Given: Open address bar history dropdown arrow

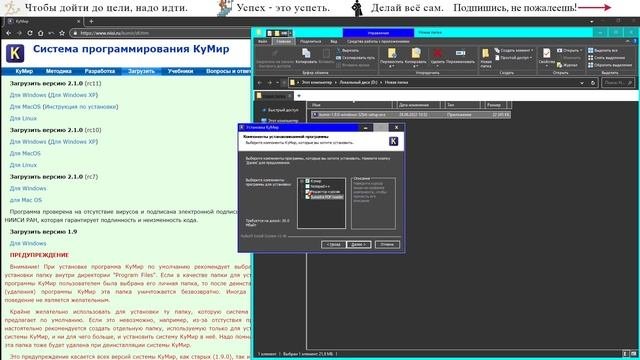Looking at the screenshot, I should tap(582, 83).
